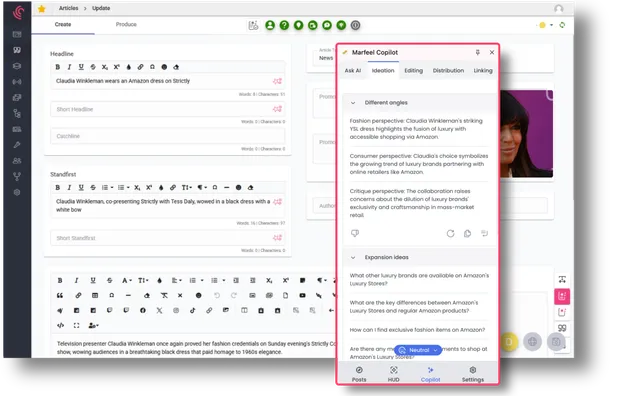Open text align dropdown in body toolbar
This screenshot has width=621, height=396.
click(x=176, y=280)
